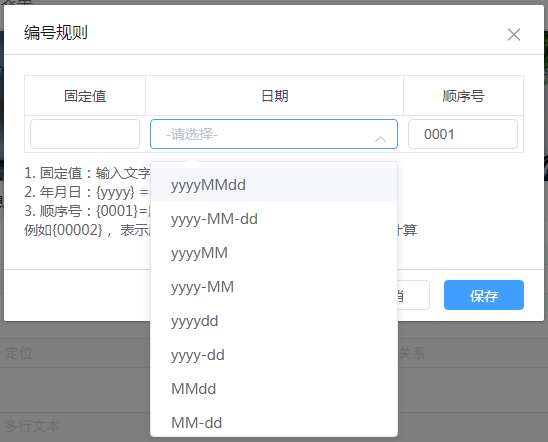Click the 日期 column header
Viewport: 548px width, 442px height.
point(275,96)
